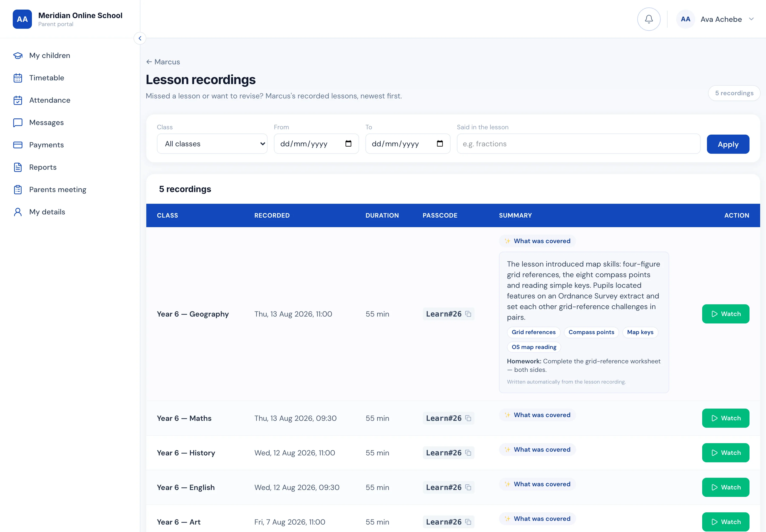The width and height of the screenshot is (766, 532).
Task: Click the Homework note in Geography summary
Action: 583,365
